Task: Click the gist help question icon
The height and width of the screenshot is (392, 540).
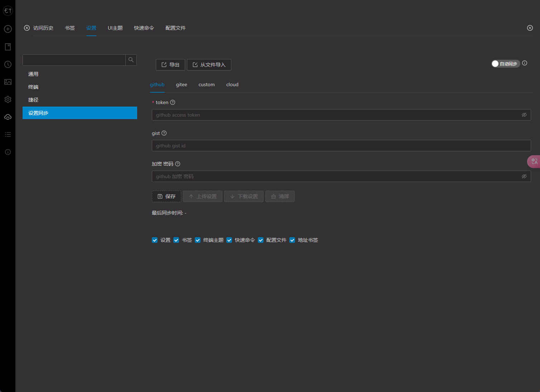Action: click(164, 133)
